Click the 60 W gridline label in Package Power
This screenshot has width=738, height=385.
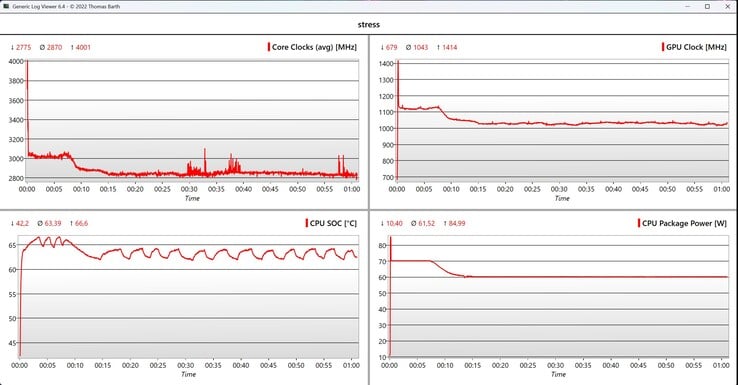[x=382, y=277]
